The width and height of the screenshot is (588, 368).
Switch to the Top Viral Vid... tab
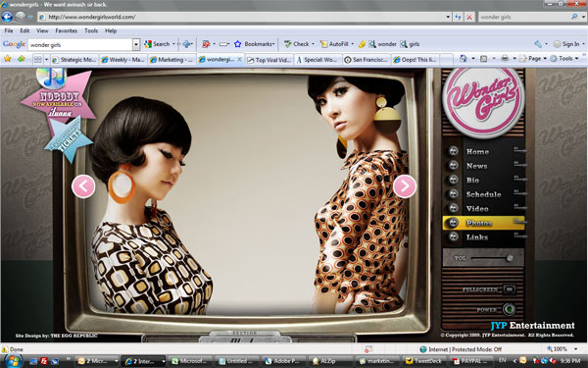[x=269, y=60]
